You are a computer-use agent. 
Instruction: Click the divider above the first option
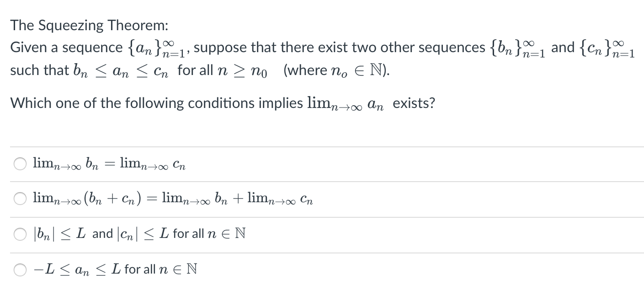tap(320, 145)
